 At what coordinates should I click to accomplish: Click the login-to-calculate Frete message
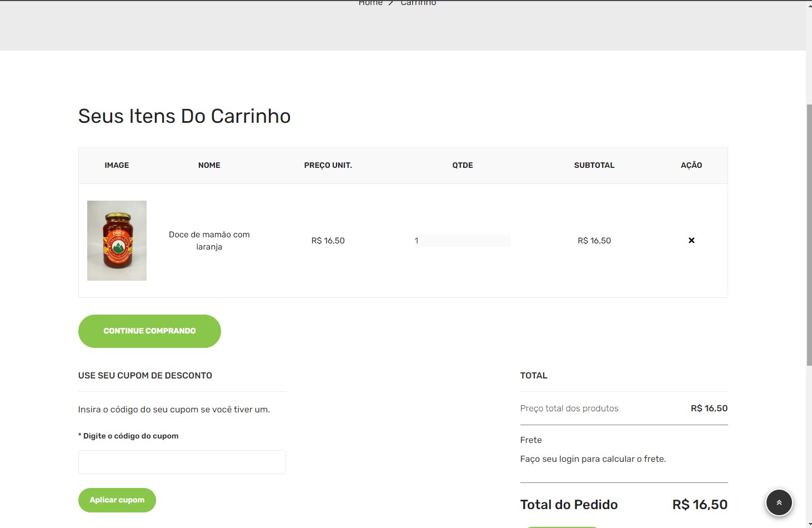593,459
